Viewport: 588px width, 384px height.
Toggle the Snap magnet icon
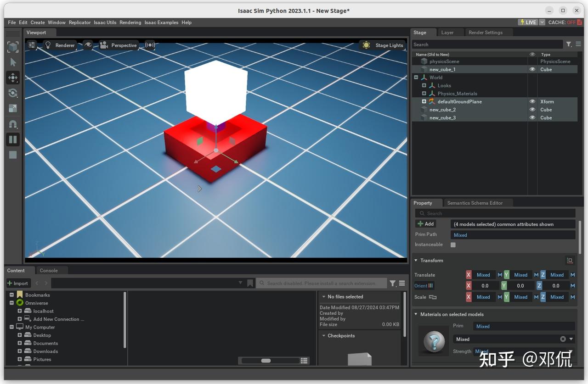[13, 124]
